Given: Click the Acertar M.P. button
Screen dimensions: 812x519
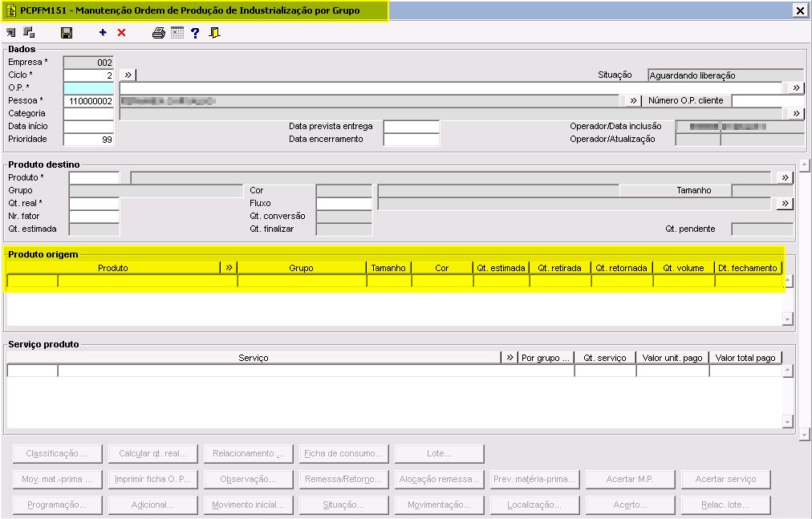Looking at the screenshot, I should pos(630,479).
